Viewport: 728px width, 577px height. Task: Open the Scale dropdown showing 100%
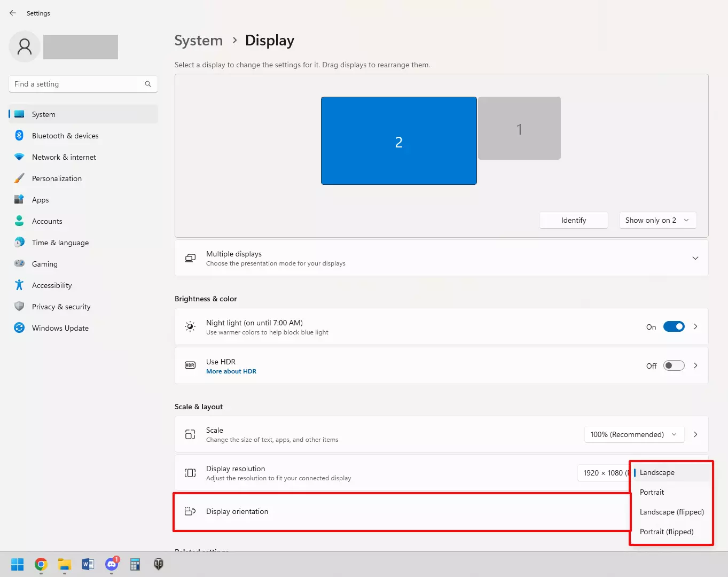(x=633, y=434)
